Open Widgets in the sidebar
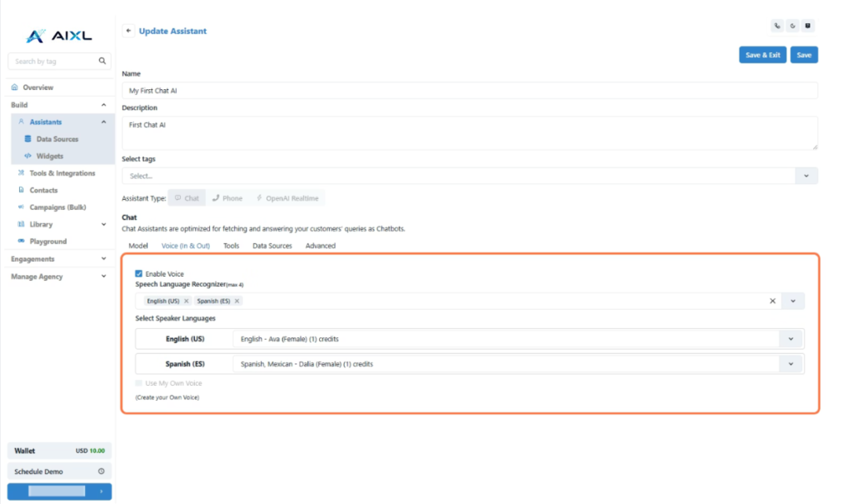 coord(49,156)
